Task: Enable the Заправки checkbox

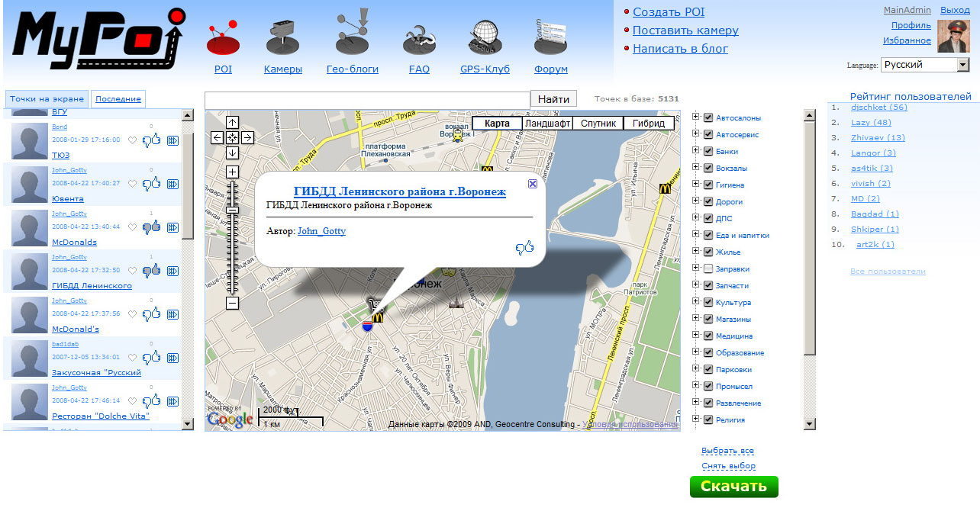Action: (x=708, y=268)
